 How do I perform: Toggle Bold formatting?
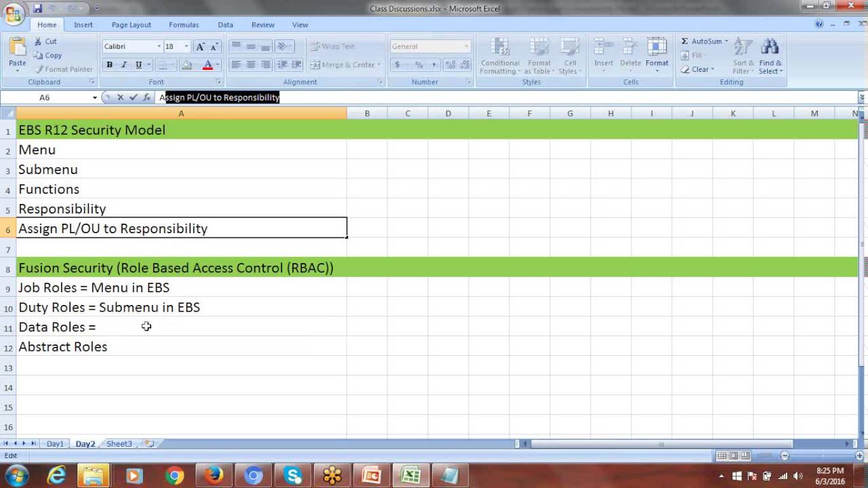pos(109,65)
